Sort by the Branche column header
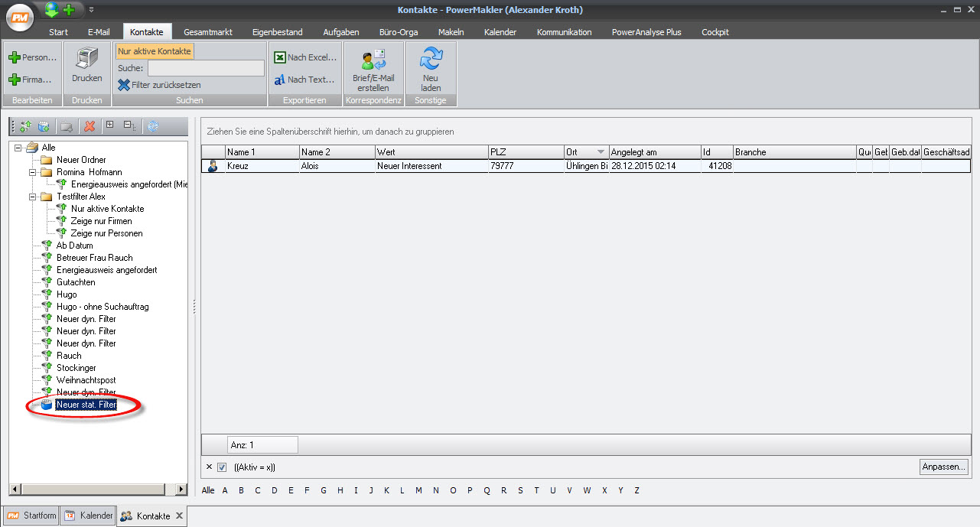The image size is (980, 527). 795,152
